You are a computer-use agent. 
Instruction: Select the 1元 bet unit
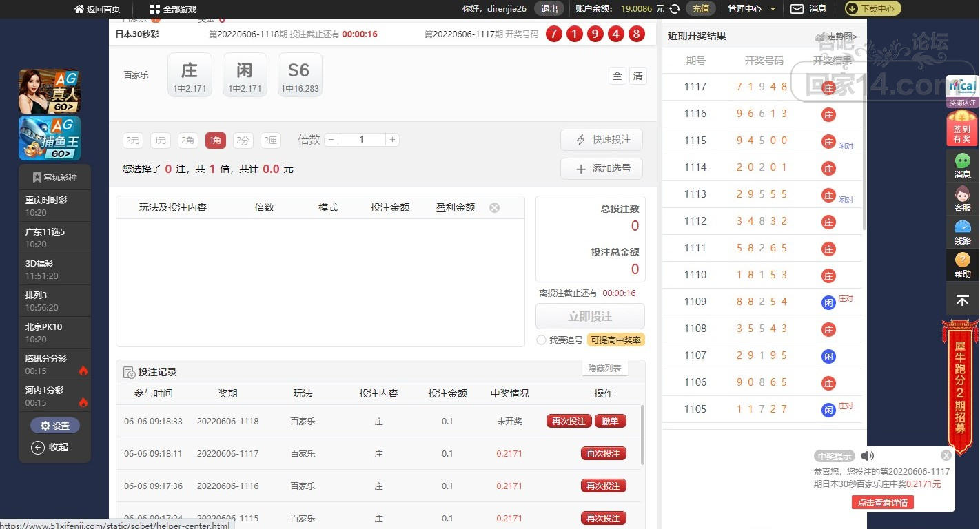pyautogui.click(x=161, y=141)
